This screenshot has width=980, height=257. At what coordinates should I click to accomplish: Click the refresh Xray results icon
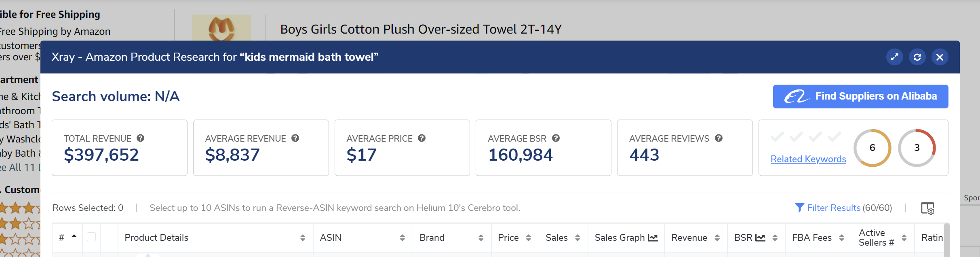[x=917, y=57]
